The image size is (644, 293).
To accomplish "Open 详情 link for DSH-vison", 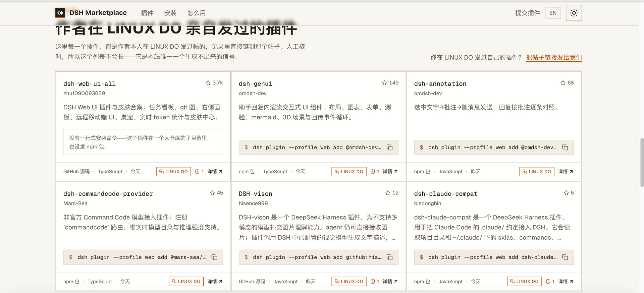I will tap(390, 281).
